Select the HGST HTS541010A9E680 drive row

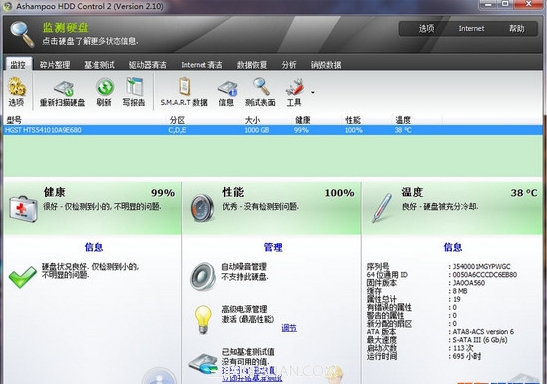point(274,130)
